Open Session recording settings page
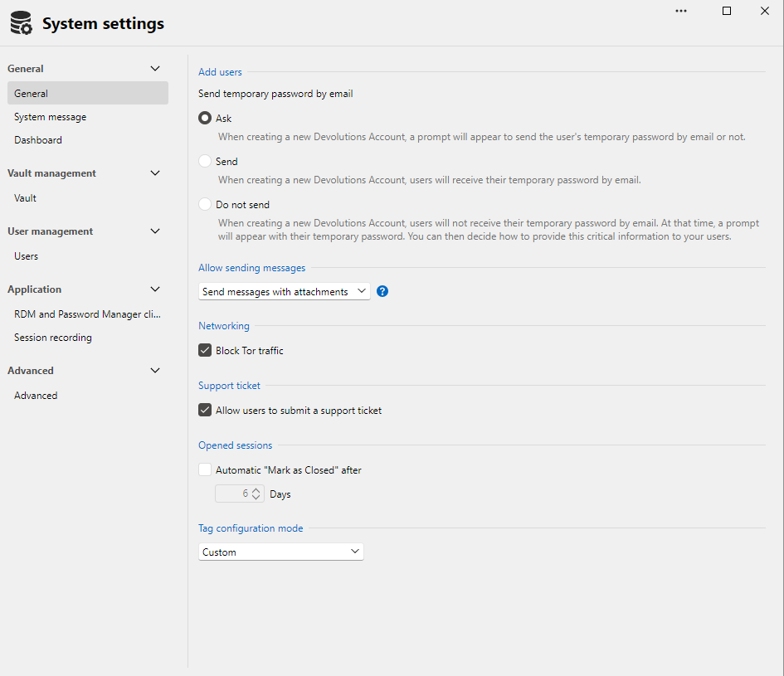Screen dimensions: 784x676 click(53, 338)
